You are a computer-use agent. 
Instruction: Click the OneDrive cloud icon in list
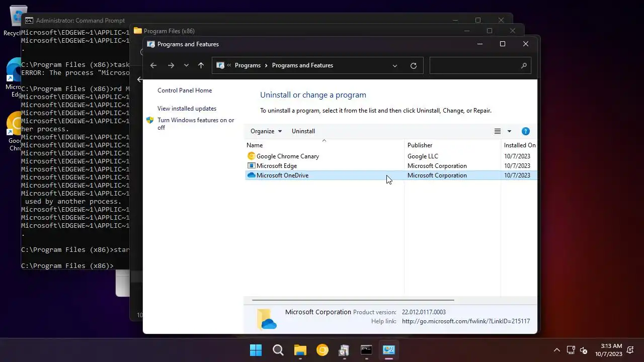pyautogui.click(x=252, y=175)
